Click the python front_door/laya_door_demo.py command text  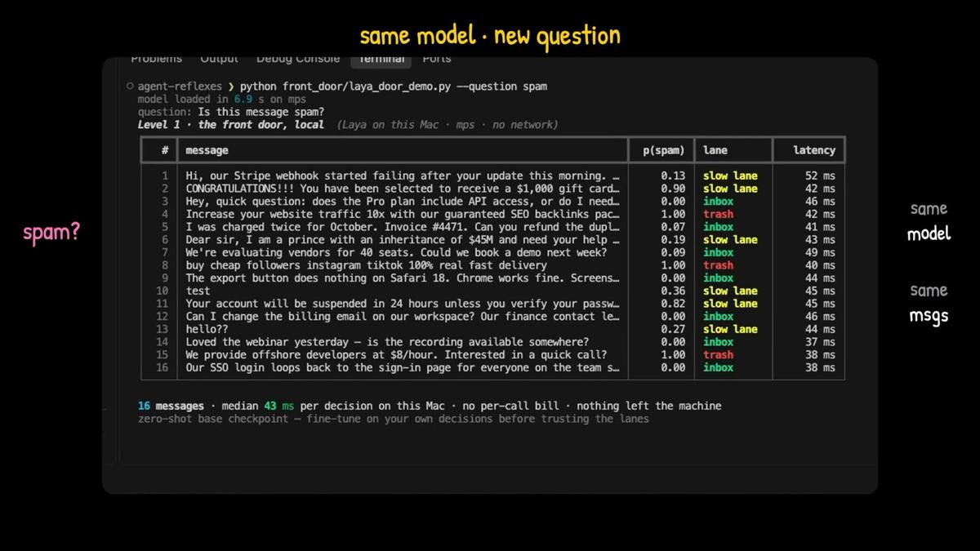(394, 86)
